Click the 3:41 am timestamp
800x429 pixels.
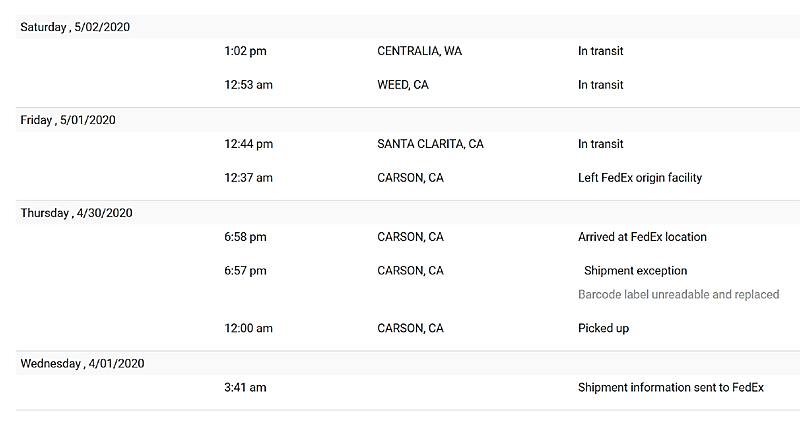(x=245, y=387)
